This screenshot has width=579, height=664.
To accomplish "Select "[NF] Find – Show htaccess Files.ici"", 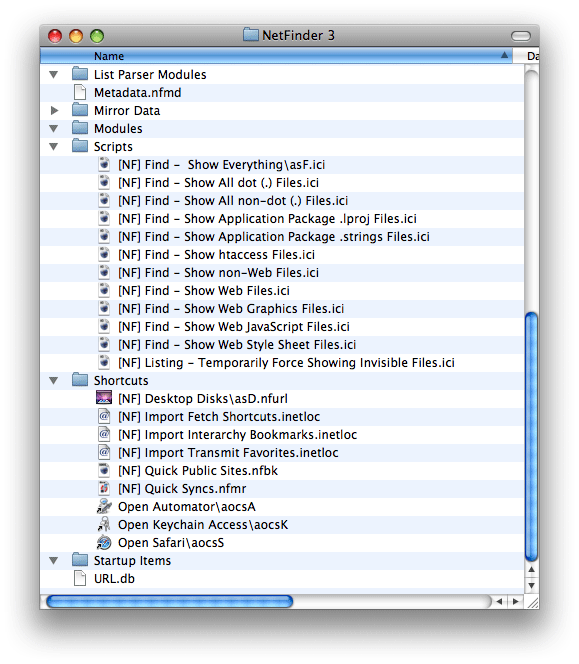I will pos(216,255).
